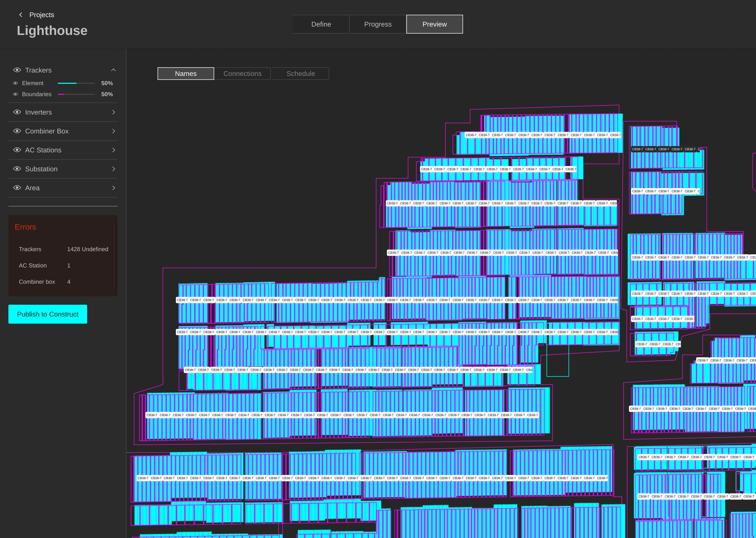This screenshot has width=756, height=538.
Task: Adjust the Element opacity slider
Action: pos(76,83)
